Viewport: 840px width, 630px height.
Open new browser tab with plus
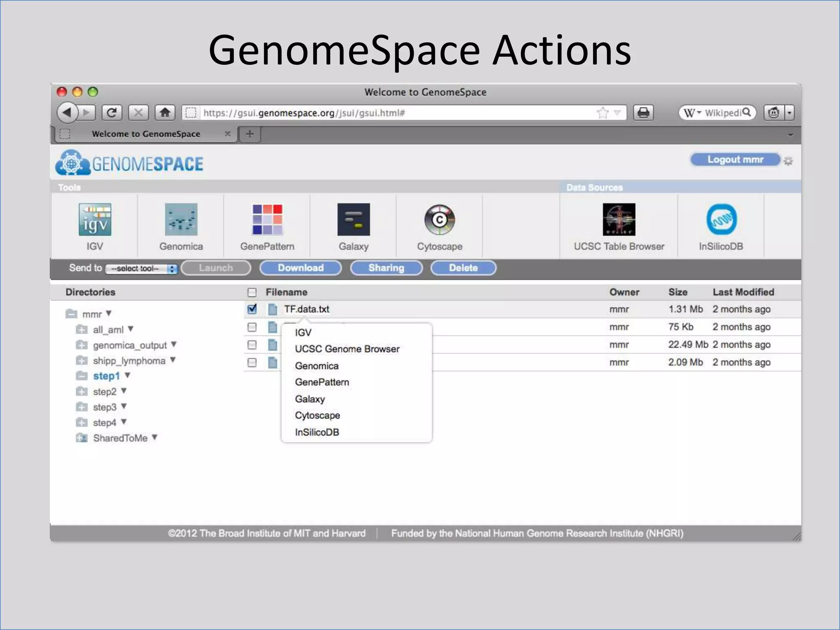pos(250,134)
